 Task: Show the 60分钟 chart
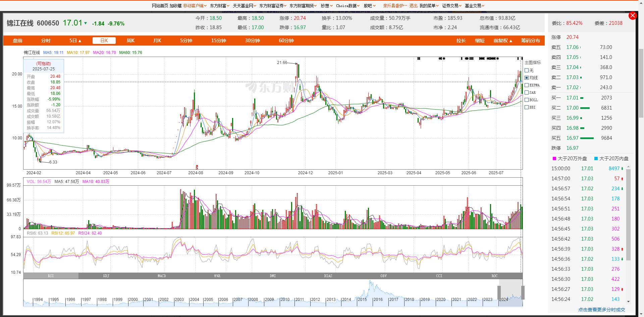(x=286, y=41)
